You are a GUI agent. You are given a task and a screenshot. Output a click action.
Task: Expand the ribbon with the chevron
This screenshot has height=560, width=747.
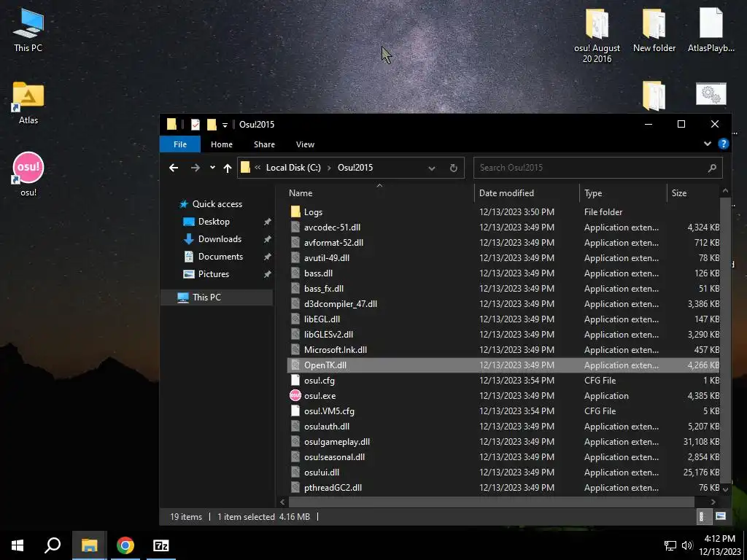point(708,144)
